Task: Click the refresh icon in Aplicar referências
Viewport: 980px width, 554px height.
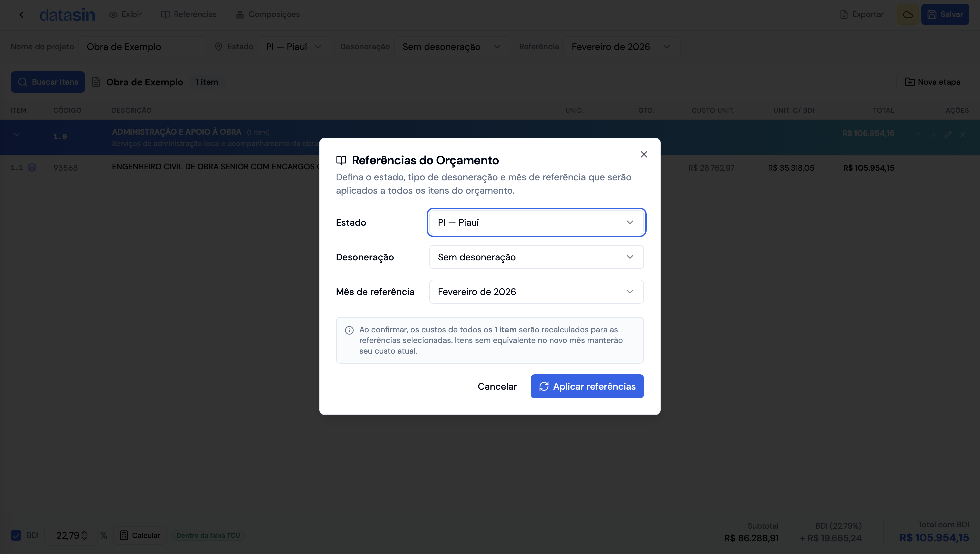Action: 544,386
